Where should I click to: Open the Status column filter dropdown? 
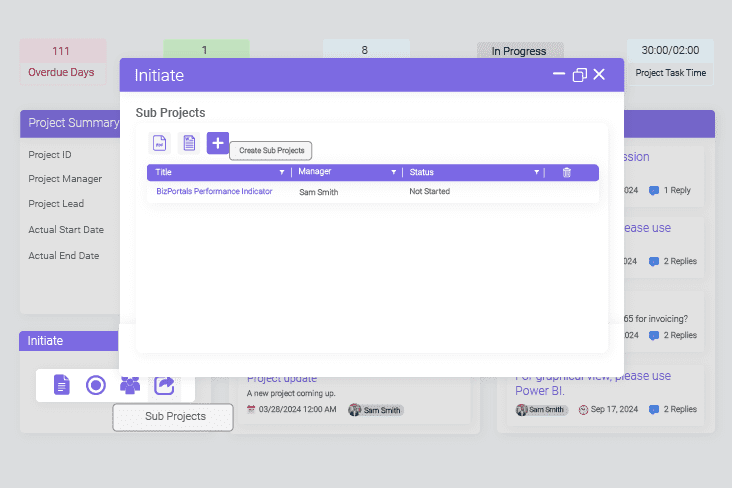(x=536, y=172)
